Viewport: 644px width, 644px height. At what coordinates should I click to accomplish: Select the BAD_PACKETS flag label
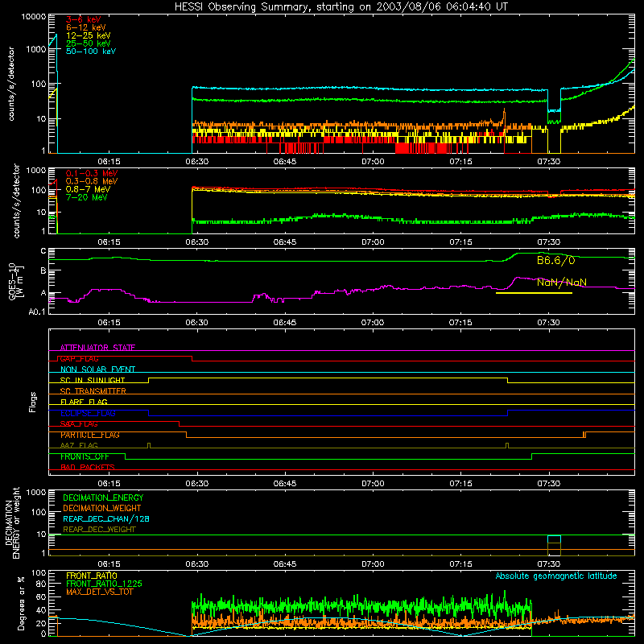88,467
